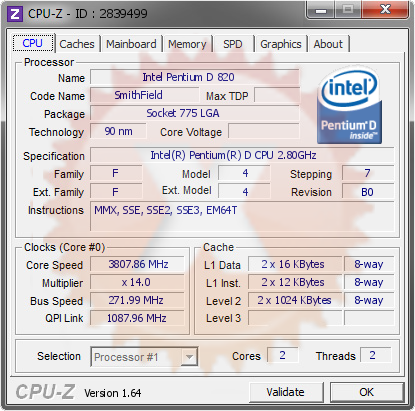Go to the SPD tab
The image size is (415, 411).
point(233,44)
